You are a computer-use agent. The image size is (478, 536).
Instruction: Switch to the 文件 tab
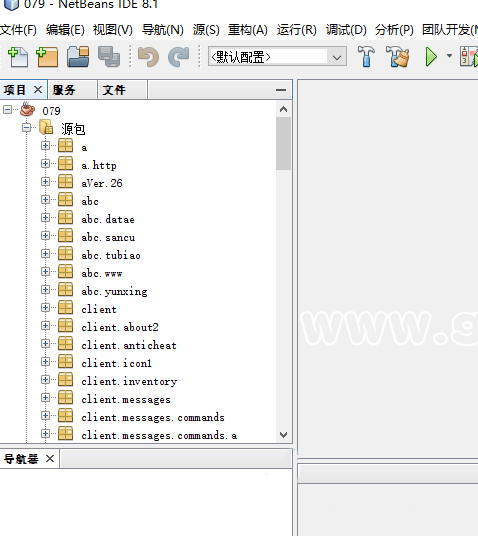click(x=122, y=90)
